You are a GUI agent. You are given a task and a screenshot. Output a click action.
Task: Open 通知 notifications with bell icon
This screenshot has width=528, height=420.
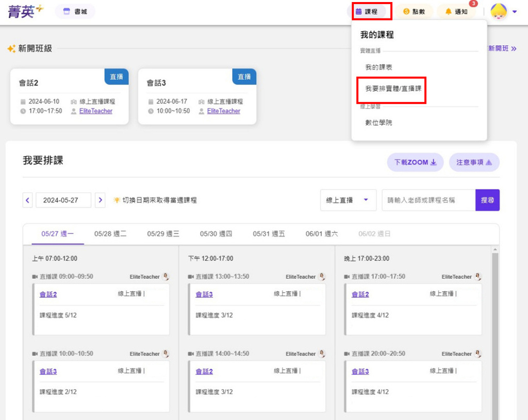point(456,11)
